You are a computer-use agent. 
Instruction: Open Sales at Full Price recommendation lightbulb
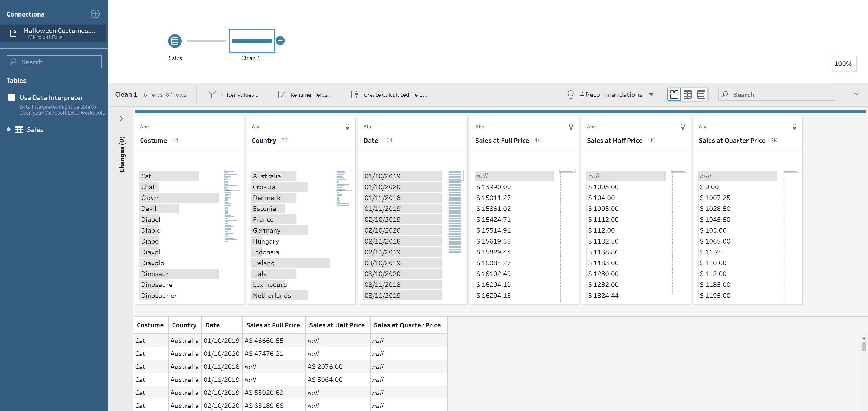click(x=571, y=127)
